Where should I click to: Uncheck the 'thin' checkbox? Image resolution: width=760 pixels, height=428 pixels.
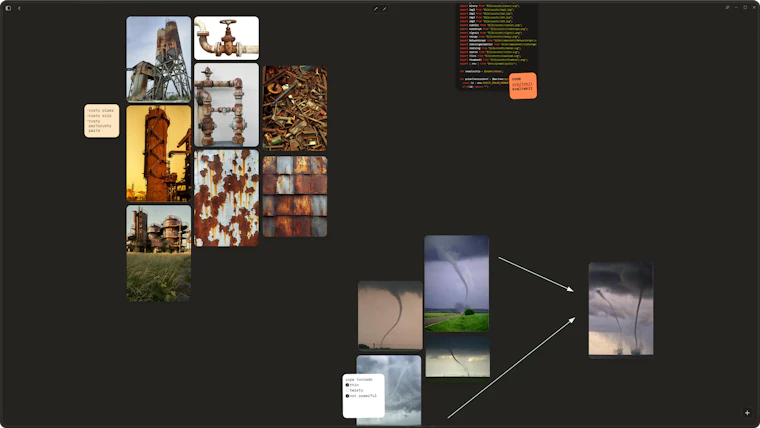[x=347, y=385]
